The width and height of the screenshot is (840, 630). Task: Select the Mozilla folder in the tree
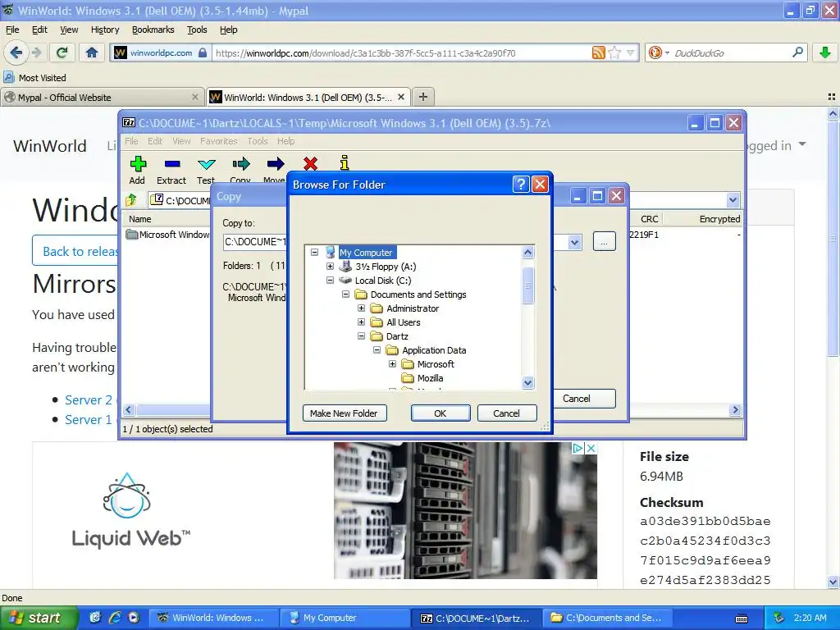(x=430, y=377)
